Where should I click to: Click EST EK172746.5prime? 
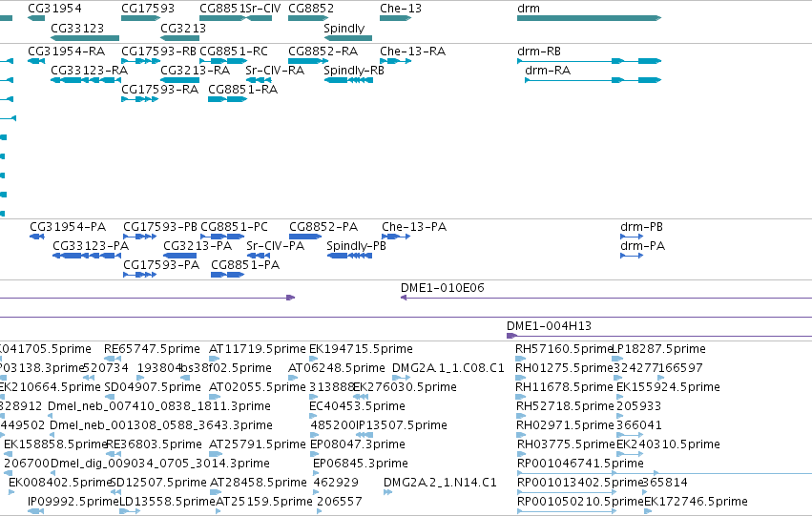[648, 511]
